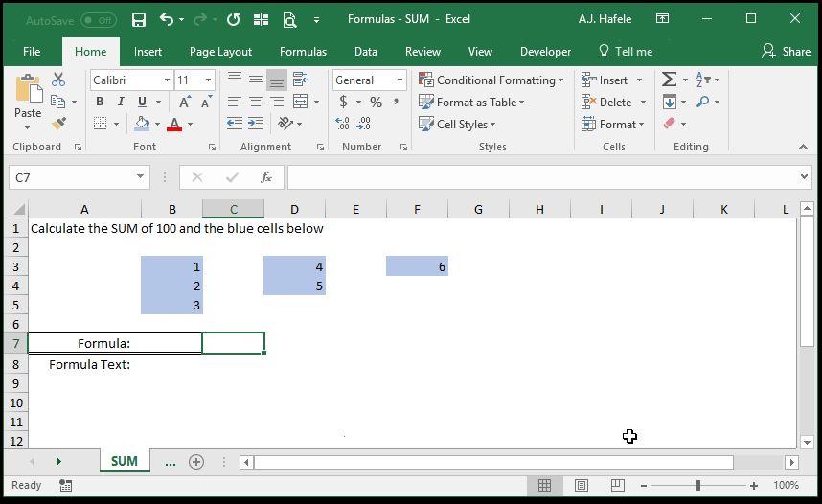Image resolution: width=822 pixels, height=504 pixels.
Task: Click the Insert Function fx button
Action: pyautogui.click(x=266, y=177)
